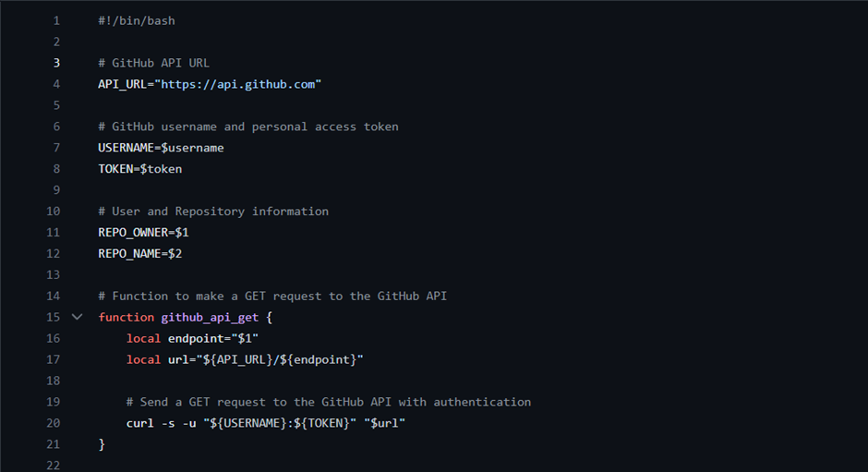Image resolution: width=868 pixels, height=472 pixels.
Task: Click the REPO_NAME=$2 assignment
Action: pos(140,254)
